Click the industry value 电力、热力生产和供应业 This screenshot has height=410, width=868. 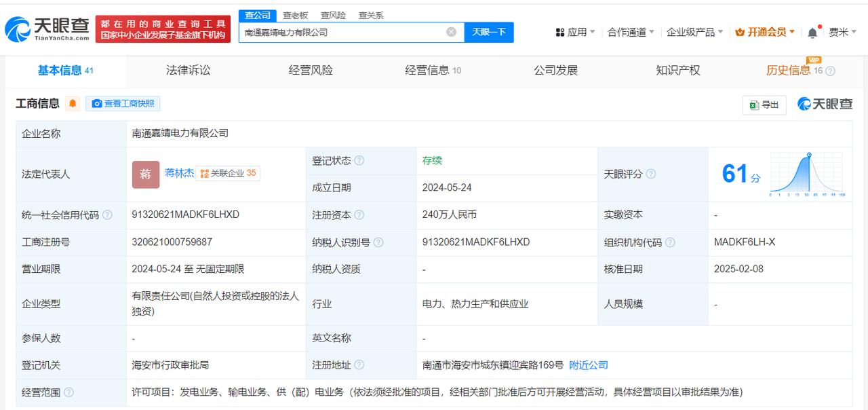475,303
